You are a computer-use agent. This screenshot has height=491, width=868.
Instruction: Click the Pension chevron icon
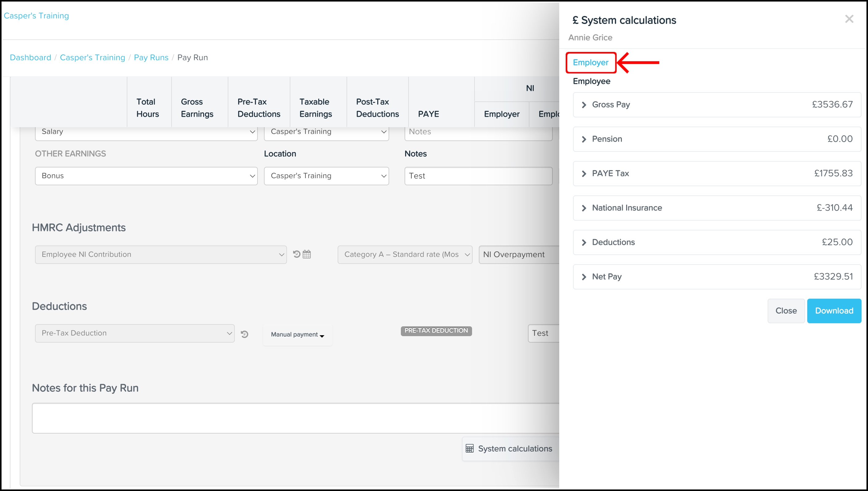(584, 139)
